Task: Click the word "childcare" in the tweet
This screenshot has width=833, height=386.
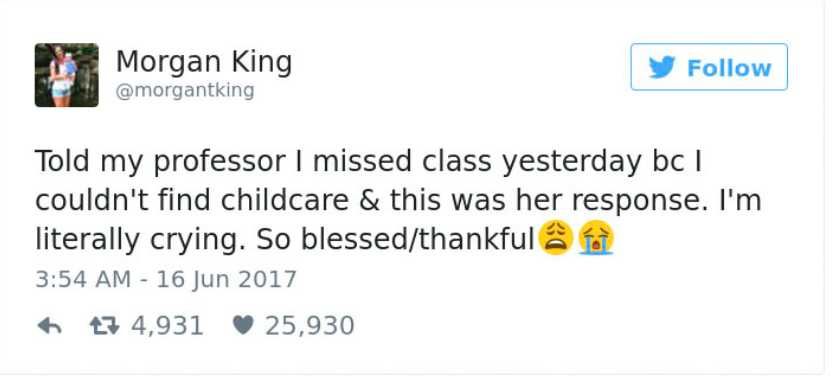Action: tap(285, 201)
